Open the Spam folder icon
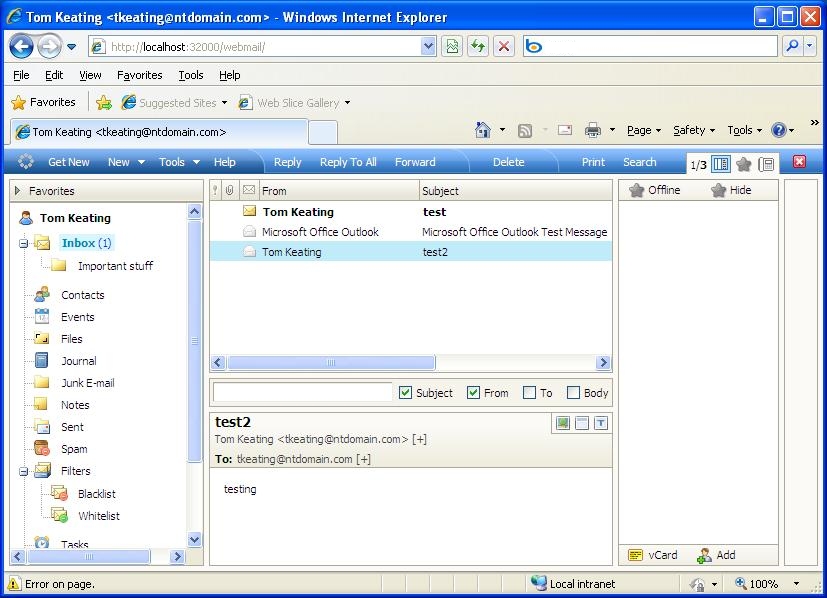 click(42, 449)
